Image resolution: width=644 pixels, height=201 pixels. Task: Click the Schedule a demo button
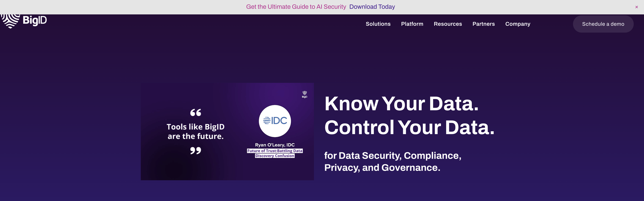point(603,24)
